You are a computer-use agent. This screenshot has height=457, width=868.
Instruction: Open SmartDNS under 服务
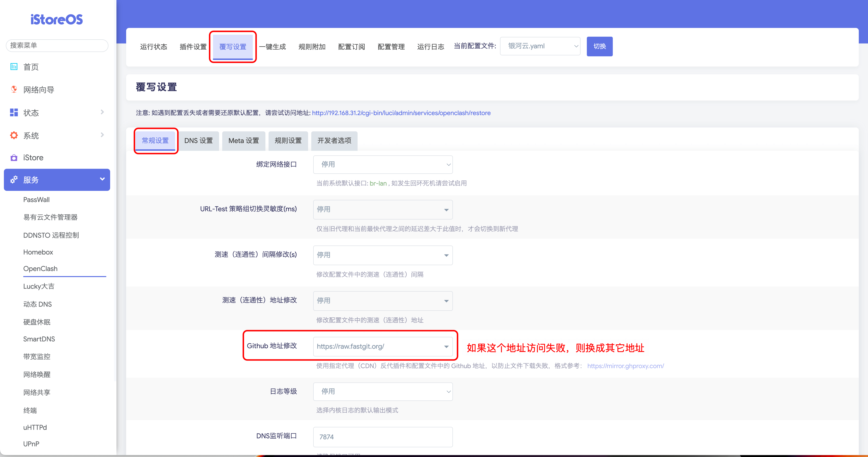[x=39, y=339]
